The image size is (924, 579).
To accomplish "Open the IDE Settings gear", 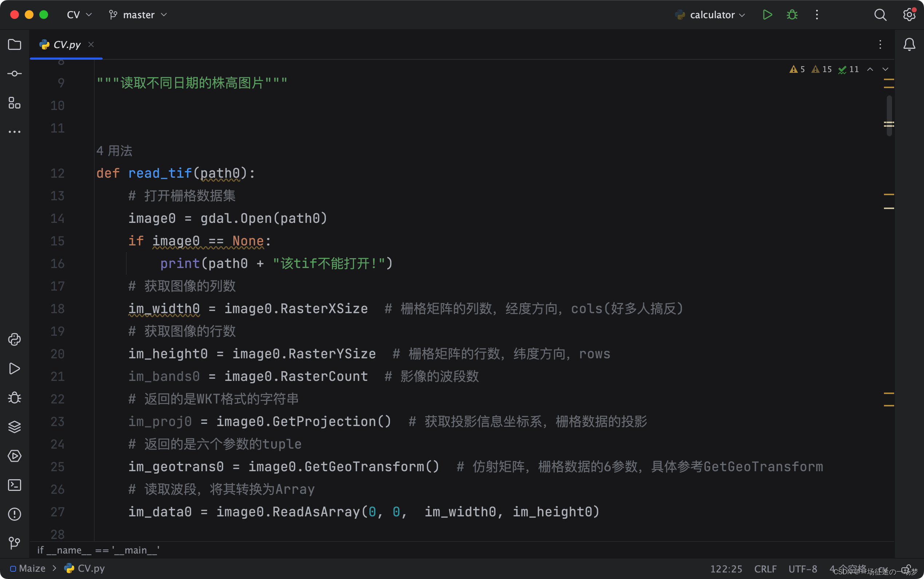I will click(908, 15).
